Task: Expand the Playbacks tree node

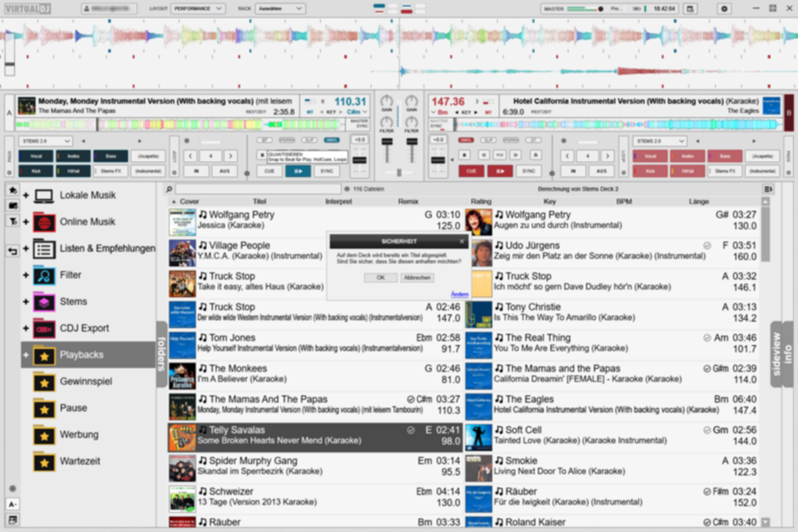Action: point(26,355)
